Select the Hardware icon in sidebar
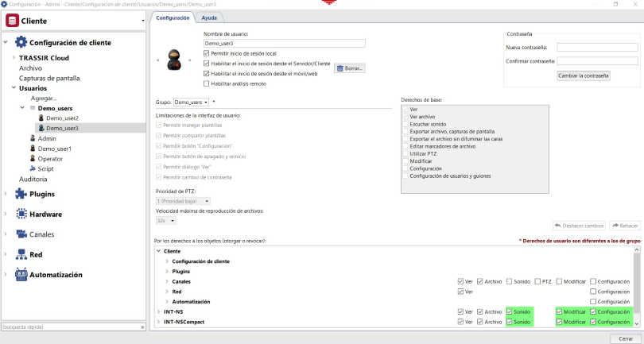644x344 pixels. [21, 215]
